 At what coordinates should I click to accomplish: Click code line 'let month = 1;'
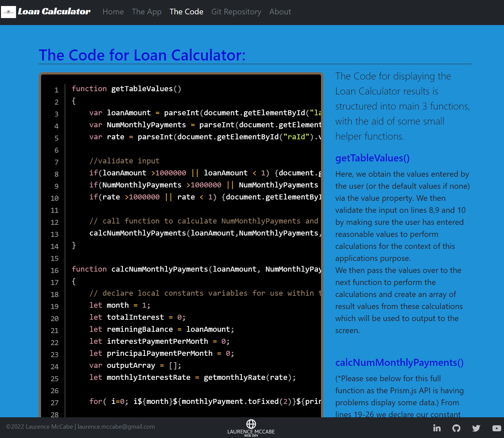click(120, 305)
